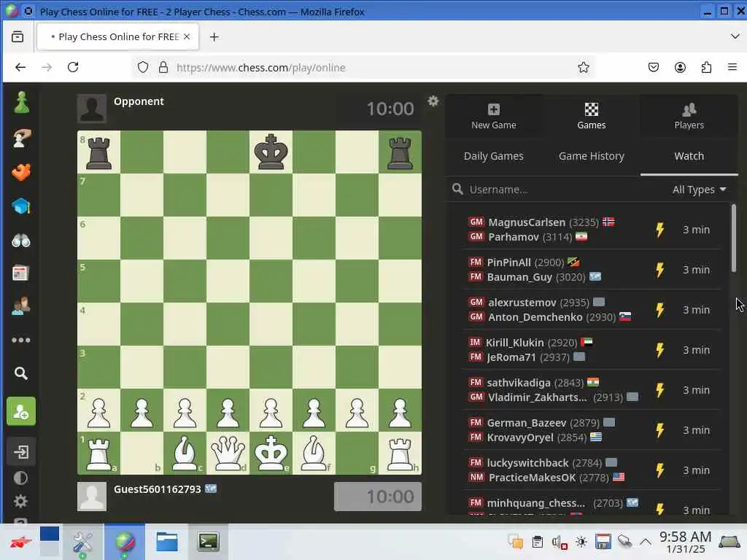
Task: Click the Games tab with checkerboard icon
Action: (591, 116)
